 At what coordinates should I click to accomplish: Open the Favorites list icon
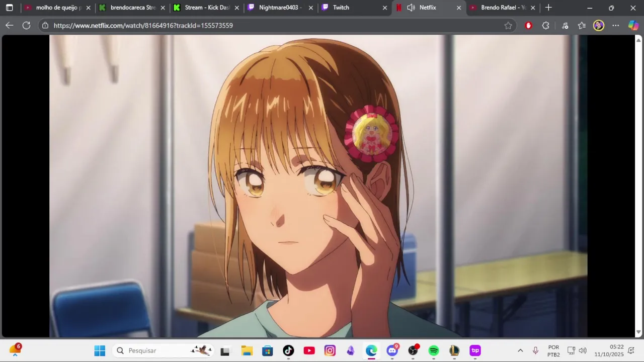pyautogui.click(x=582, y=26)
